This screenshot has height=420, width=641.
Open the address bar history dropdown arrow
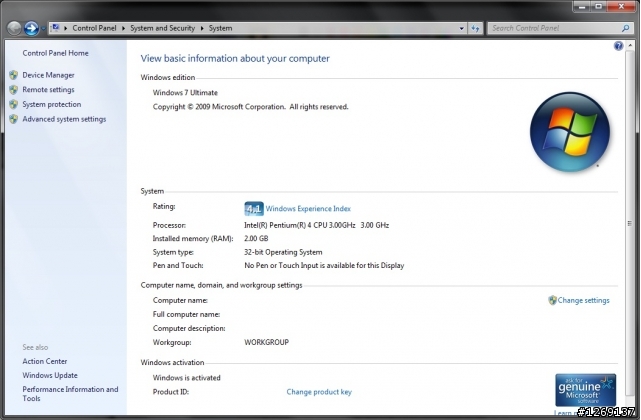click(x=462, y=28)
